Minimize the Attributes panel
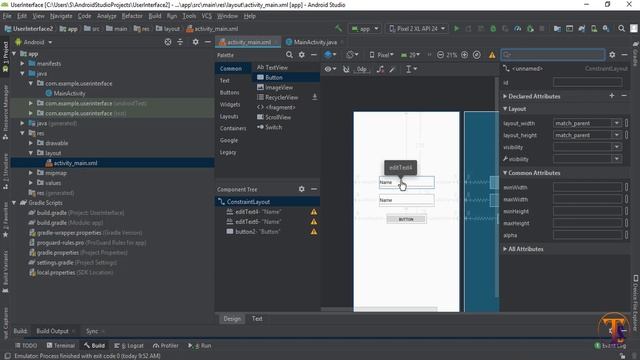640x360 pixels. tap(624, 54)
